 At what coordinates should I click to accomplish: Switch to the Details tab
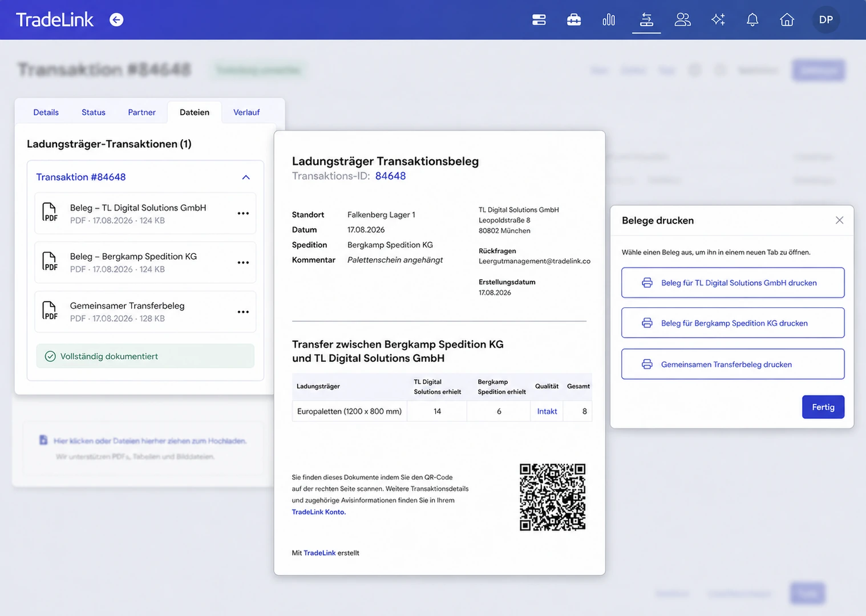point(46,112)
